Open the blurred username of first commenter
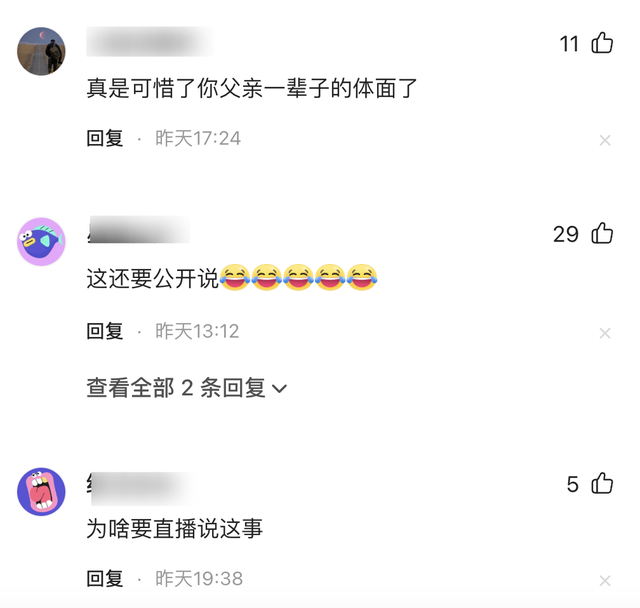Screen dimensions: 640x608 [x=149, y=41]
